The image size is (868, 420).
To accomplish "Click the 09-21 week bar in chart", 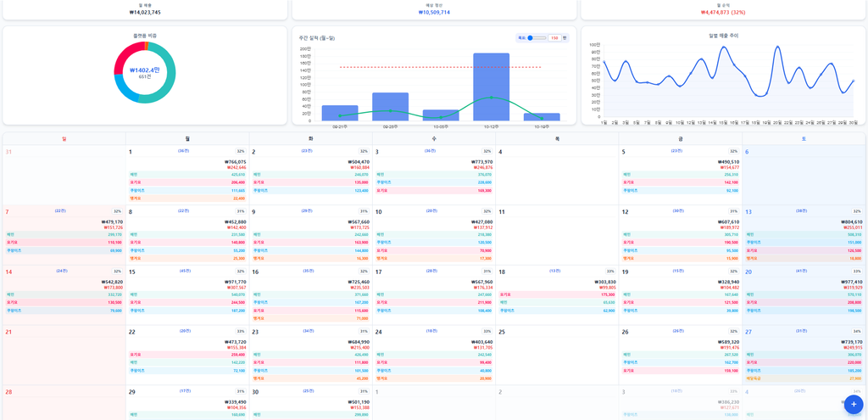I will (340, 113).
